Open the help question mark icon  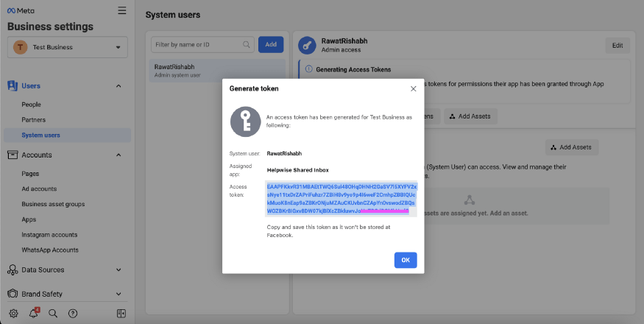73,313
